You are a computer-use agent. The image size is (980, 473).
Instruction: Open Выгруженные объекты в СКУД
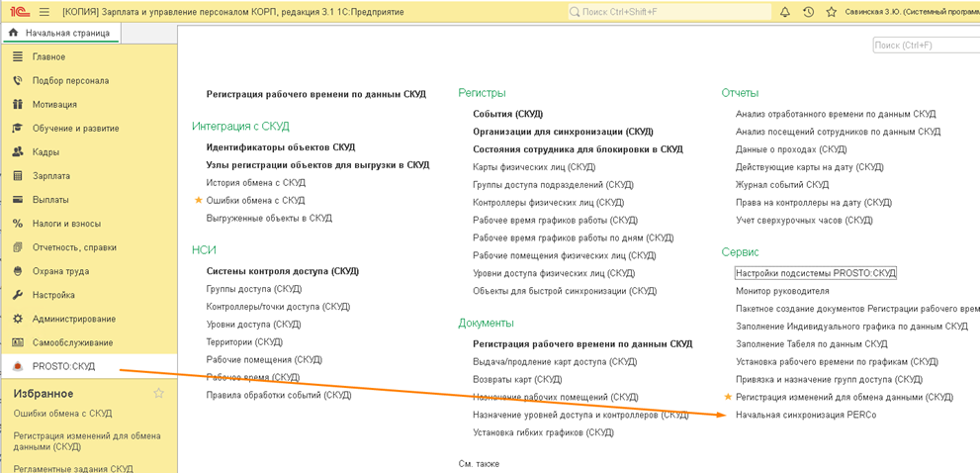[x=269, y=219]
